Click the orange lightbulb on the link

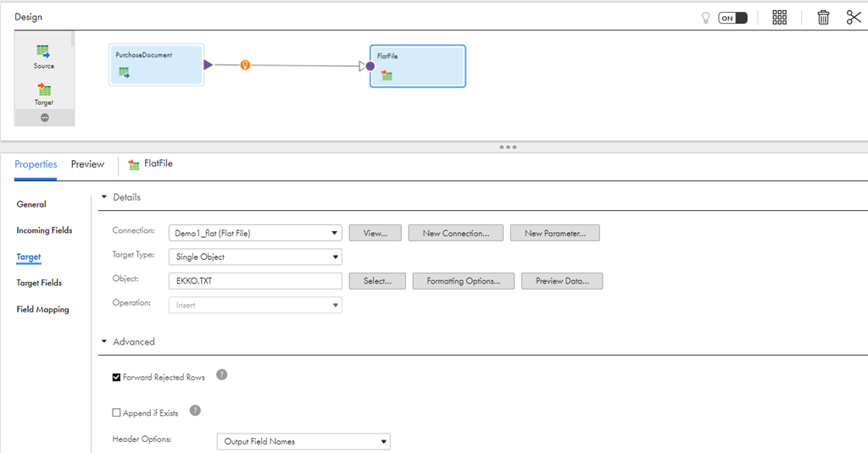[x=245, y=65]
